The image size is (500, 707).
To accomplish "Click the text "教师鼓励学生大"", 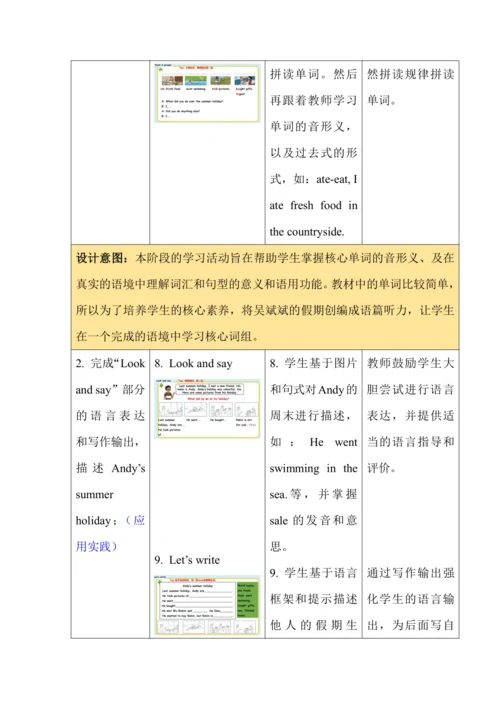I will click(x=410, y=363).
